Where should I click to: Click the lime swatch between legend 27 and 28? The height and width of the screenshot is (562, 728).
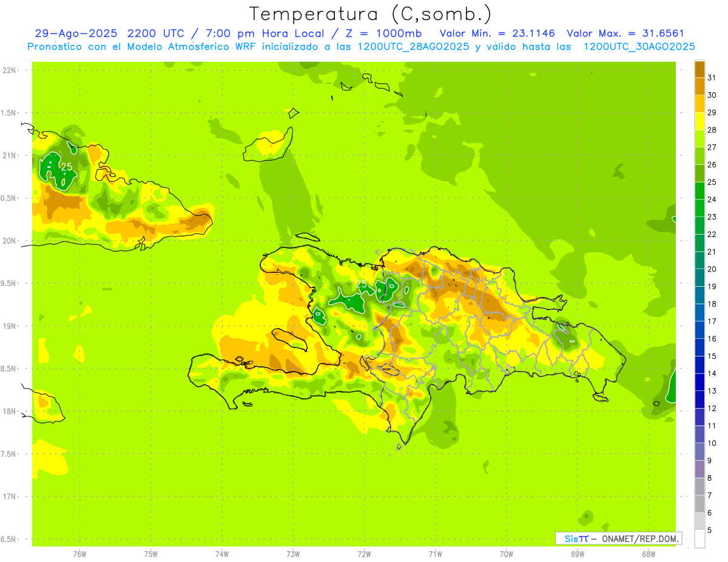pyautogui.click(x=699, y=138)
